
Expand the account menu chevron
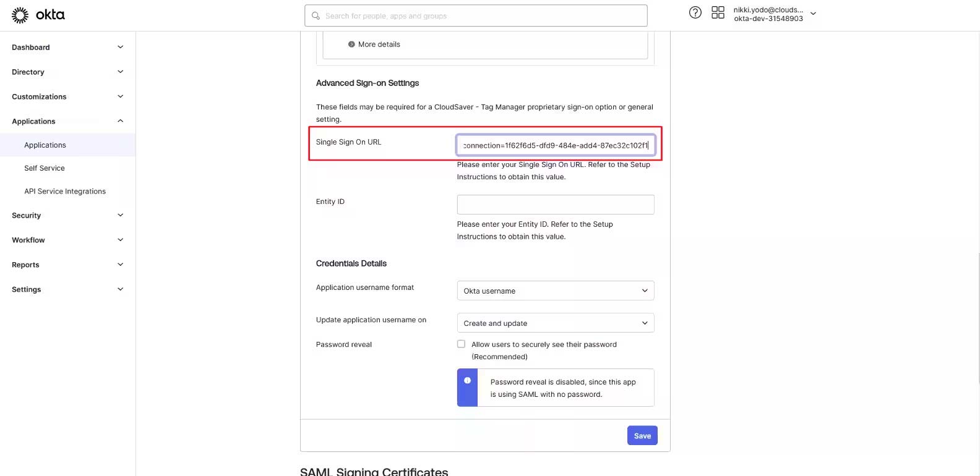click(x=813, y=14)
